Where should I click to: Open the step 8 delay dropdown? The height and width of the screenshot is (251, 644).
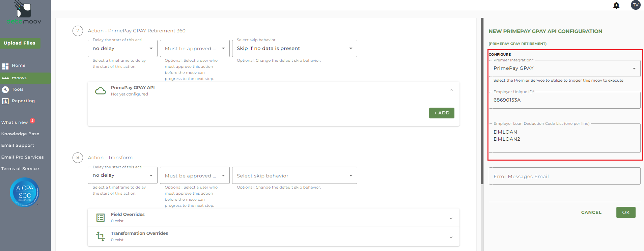click(x=122, y=175)
